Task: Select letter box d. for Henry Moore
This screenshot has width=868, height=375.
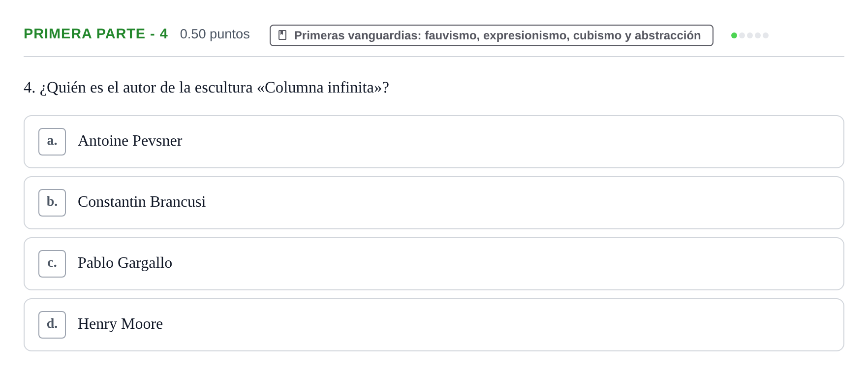Action: click(52, 325)
